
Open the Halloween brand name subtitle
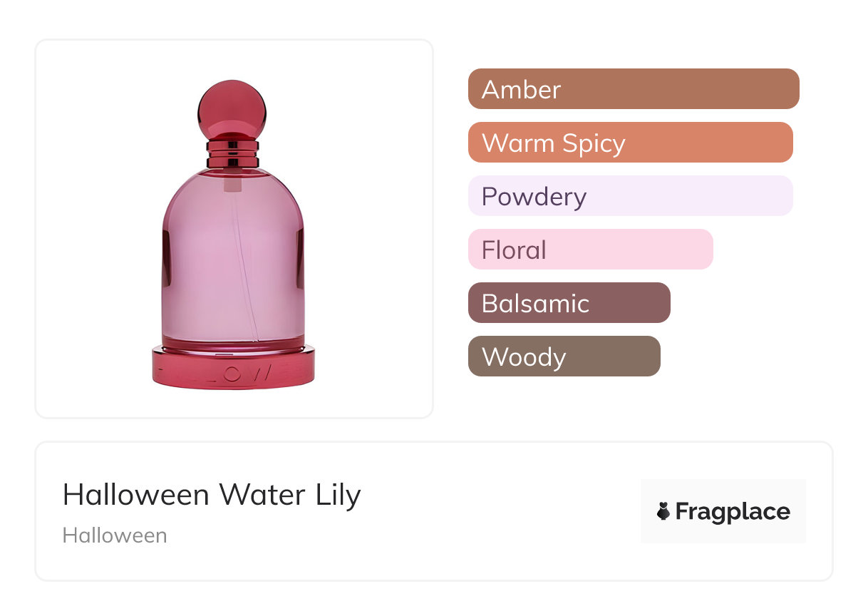tap(115, 535)
